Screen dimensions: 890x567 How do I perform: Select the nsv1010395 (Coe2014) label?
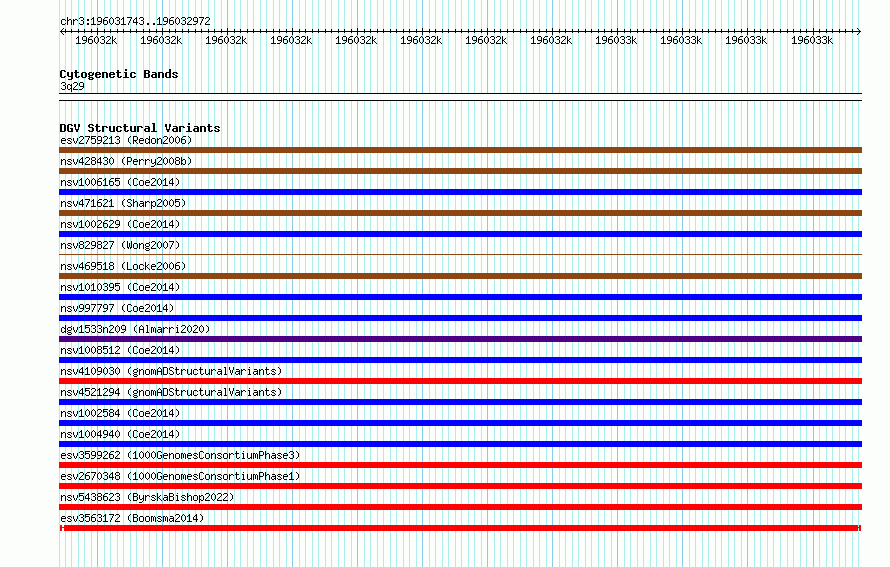pos(120,287)
